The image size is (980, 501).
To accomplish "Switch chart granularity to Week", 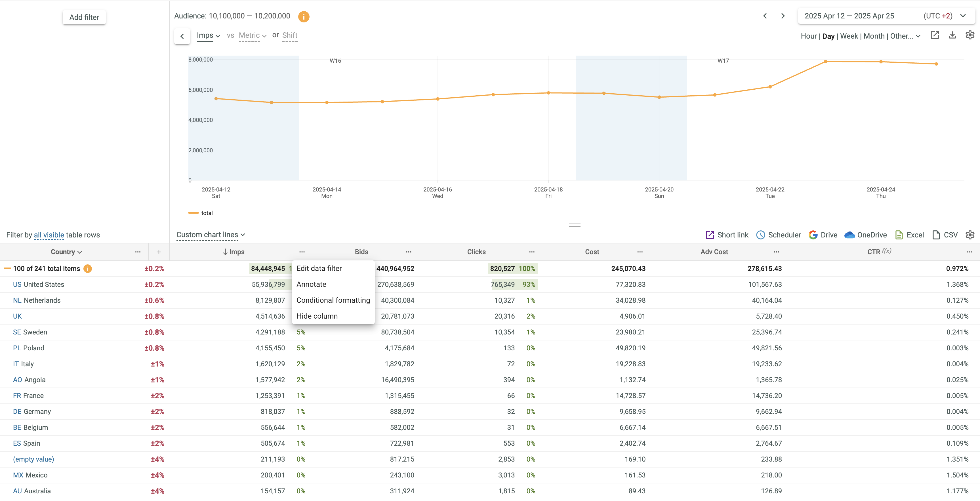I will click(x=849, y=36).
